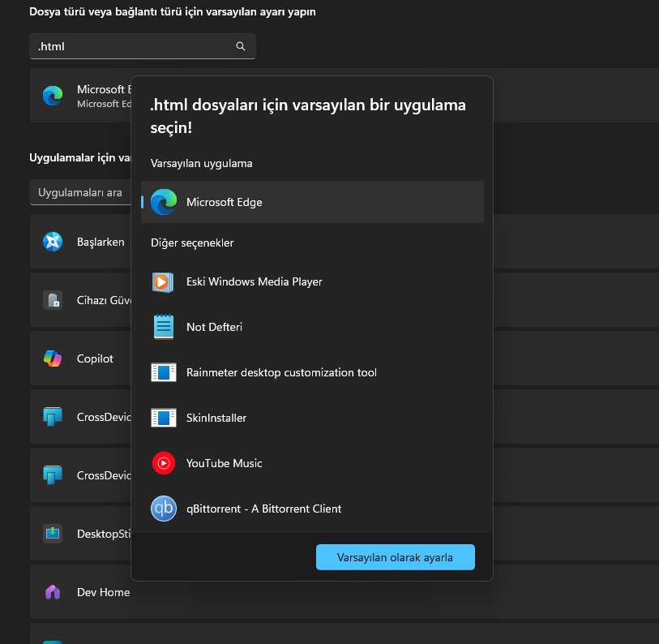
Task: Click the qBittorrent icon
Action: [164, 509]
